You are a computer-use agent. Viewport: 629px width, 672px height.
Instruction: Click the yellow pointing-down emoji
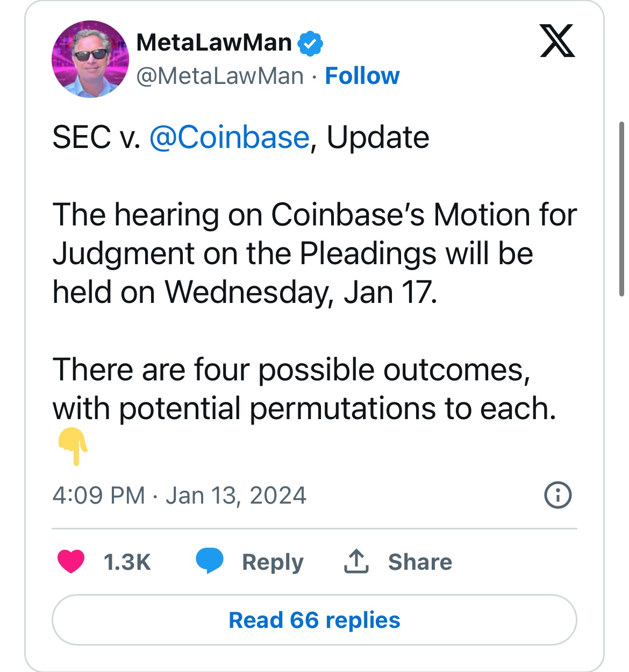73,446
